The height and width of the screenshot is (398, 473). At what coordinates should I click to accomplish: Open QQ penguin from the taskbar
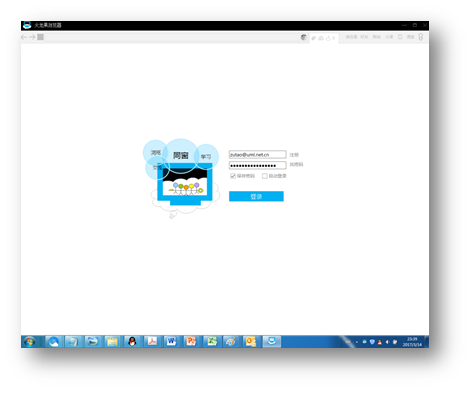[x=132, y=342]
